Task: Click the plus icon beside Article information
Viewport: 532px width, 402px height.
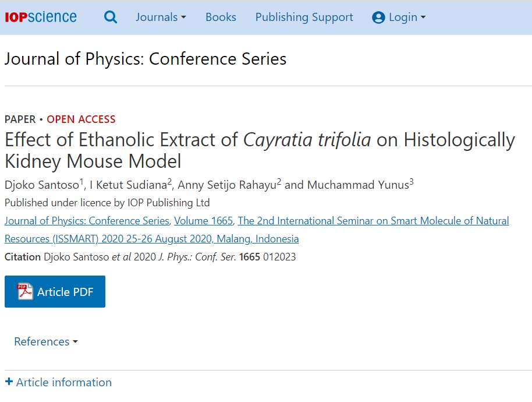Action: pos(9,382)
